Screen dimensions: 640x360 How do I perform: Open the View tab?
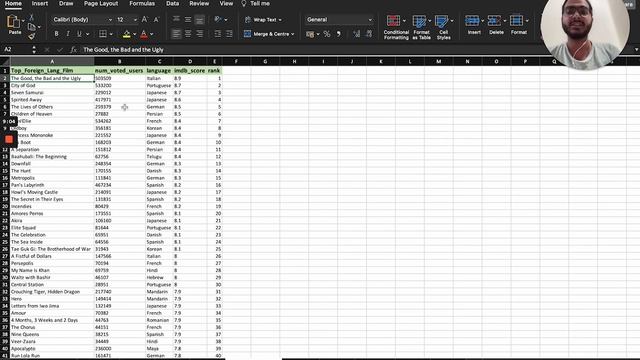(x=226, y=4)
